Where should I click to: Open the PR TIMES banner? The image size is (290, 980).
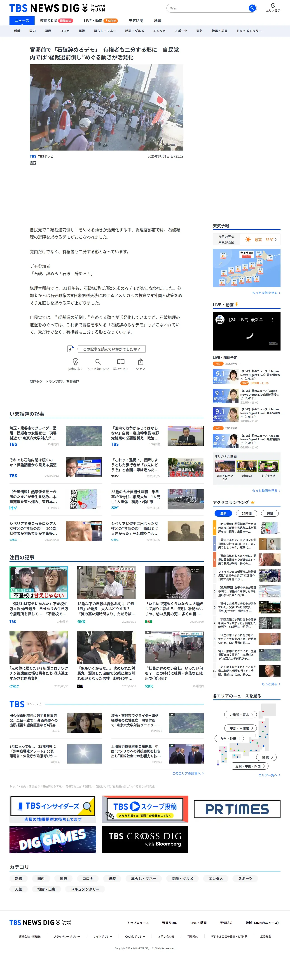pyautogui.click(x=237, y=809)
